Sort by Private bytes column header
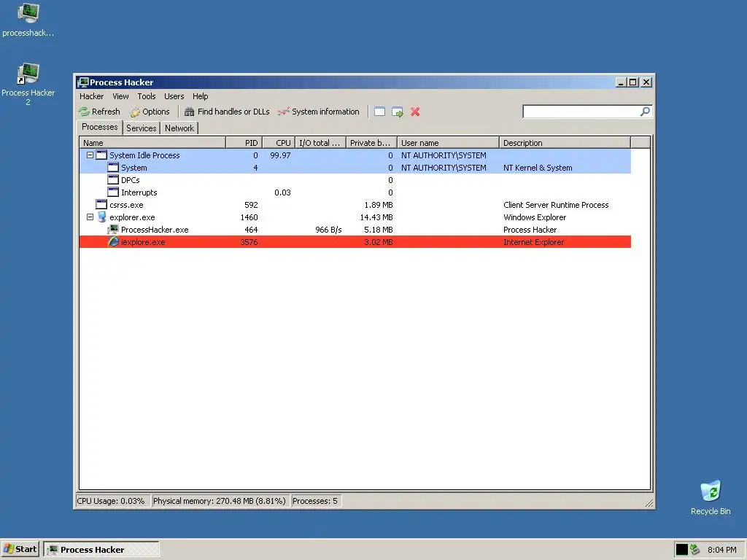Image resolution: width=747 pixels, height=560 pixels. (x=371, y=143)
